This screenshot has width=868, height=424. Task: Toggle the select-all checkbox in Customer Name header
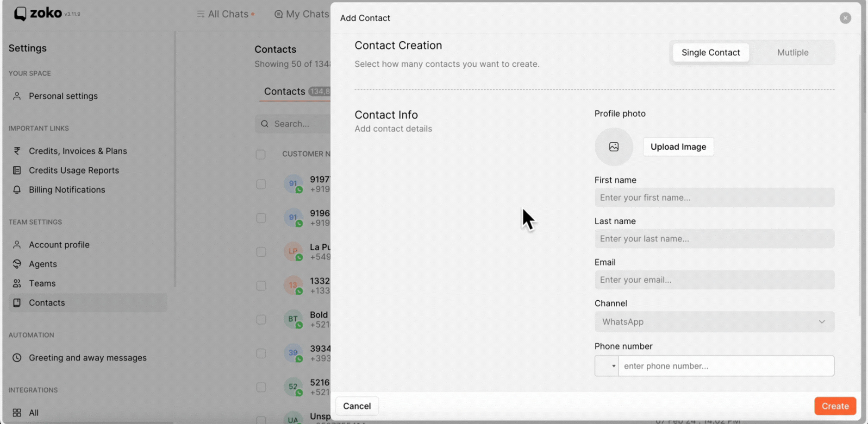261,154
